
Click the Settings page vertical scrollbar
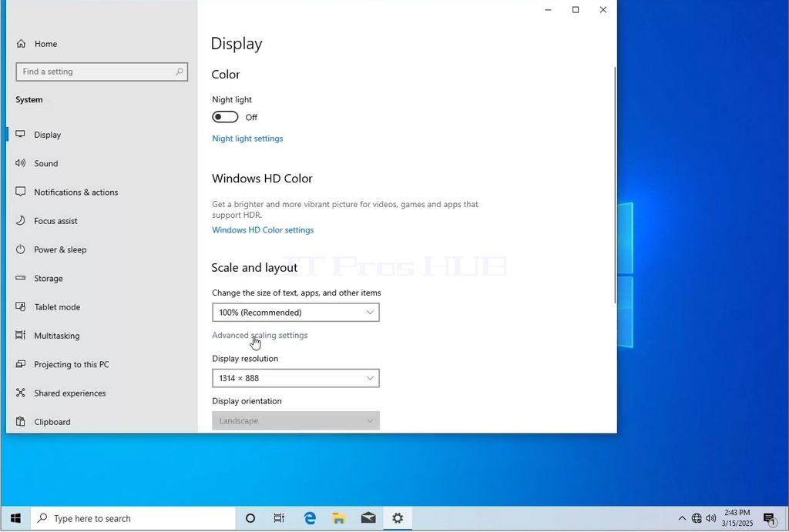(x=614, y=185)
